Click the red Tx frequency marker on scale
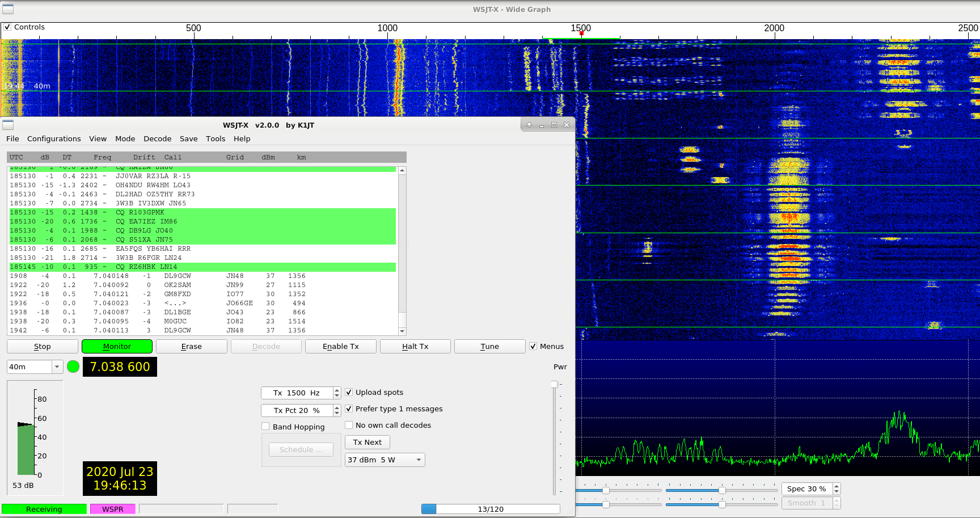 coord(581,34)
